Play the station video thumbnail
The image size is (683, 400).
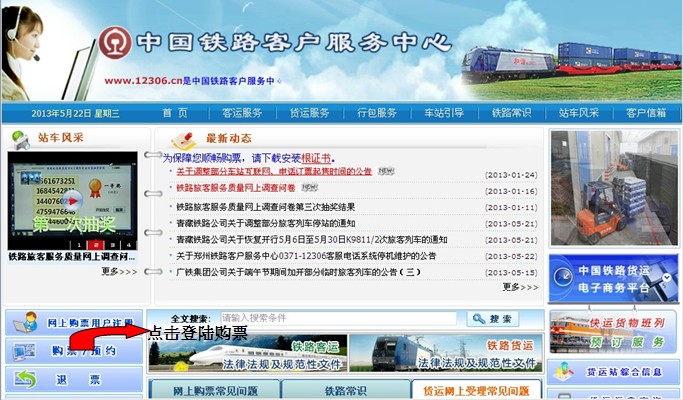coord(73,201)
